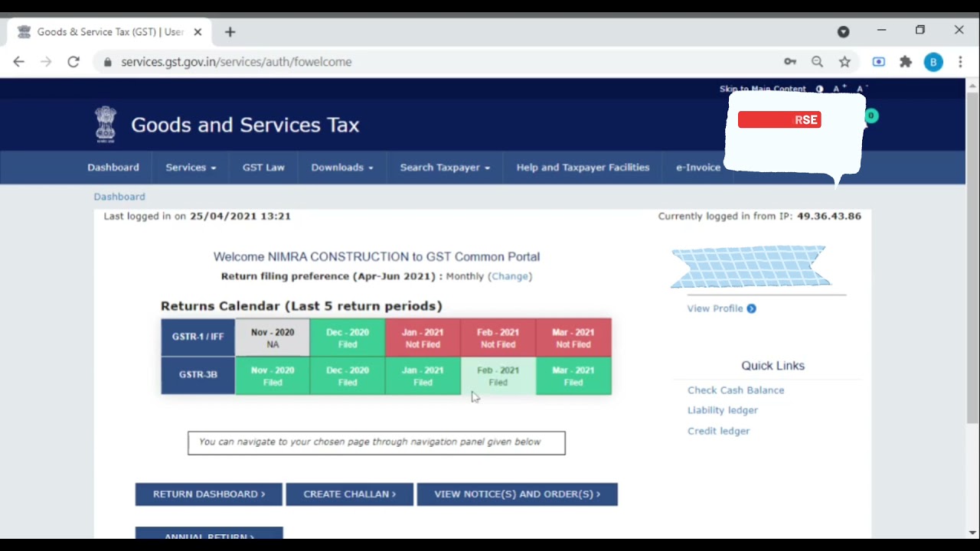Select GSTR-3B Nov - 2020 Filed cell

tap(273, 376)
